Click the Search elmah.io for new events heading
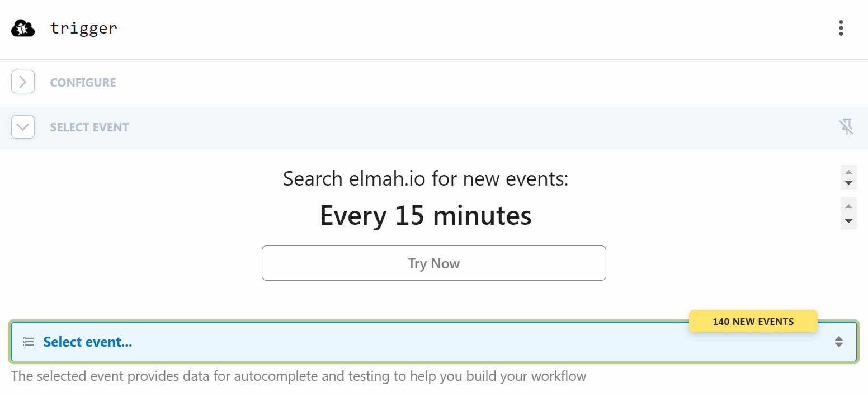 coord(426,178)
